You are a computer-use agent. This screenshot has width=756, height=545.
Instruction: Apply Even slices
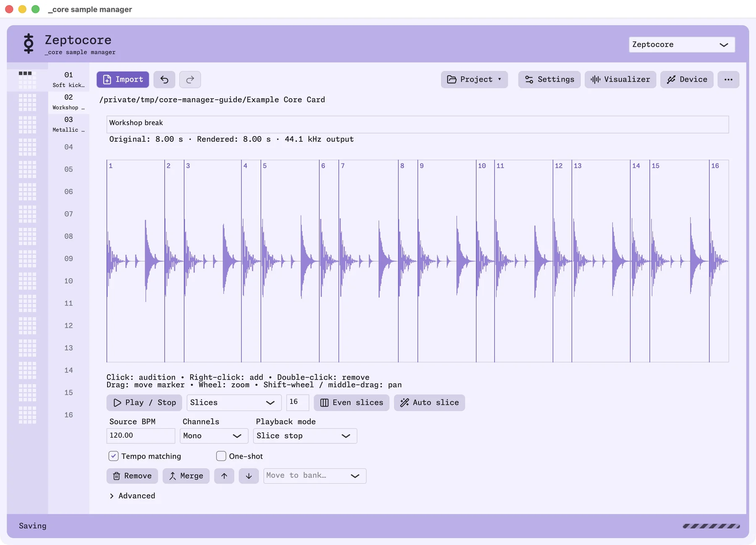pos(352,402)
